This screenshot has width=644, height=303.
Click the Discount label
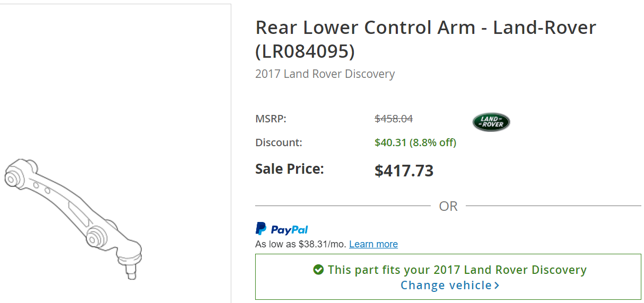pos(279,142)
